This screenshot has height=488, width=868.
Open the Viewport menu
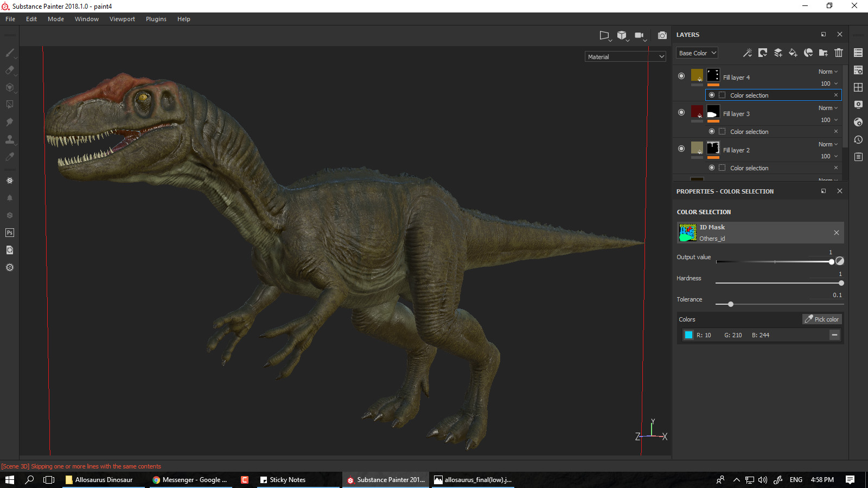click(122, 19)
